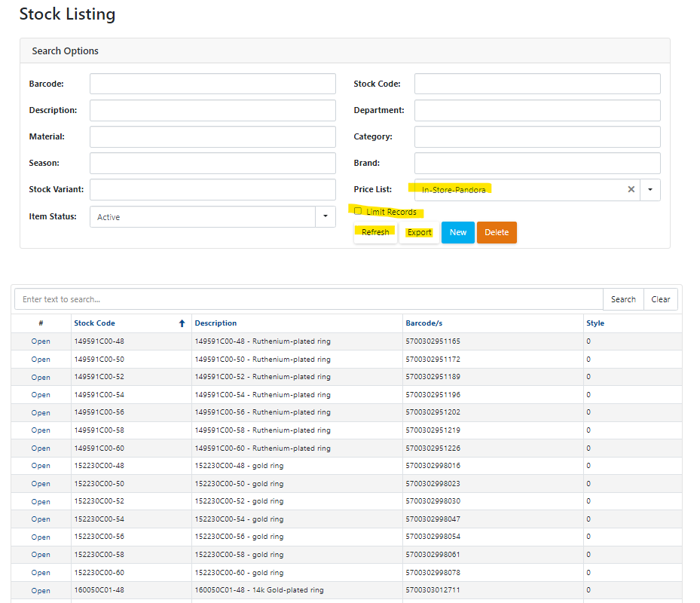Open the row for 149591C00-58
The image size is (700, 603).
tap(41, 430)
